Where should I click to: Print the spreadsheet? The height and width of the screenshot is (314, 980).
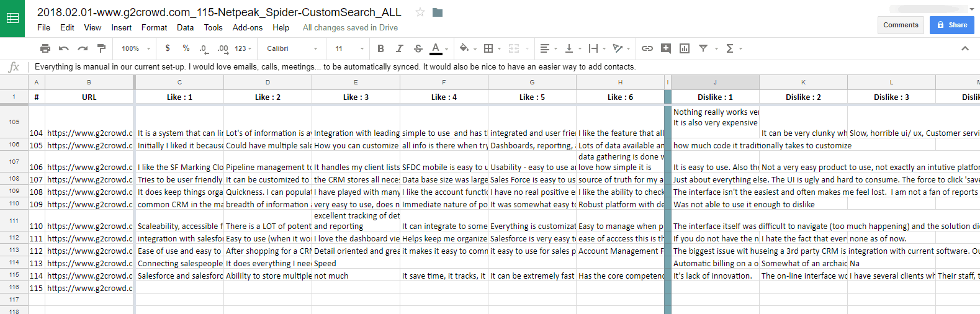point(45,48)
